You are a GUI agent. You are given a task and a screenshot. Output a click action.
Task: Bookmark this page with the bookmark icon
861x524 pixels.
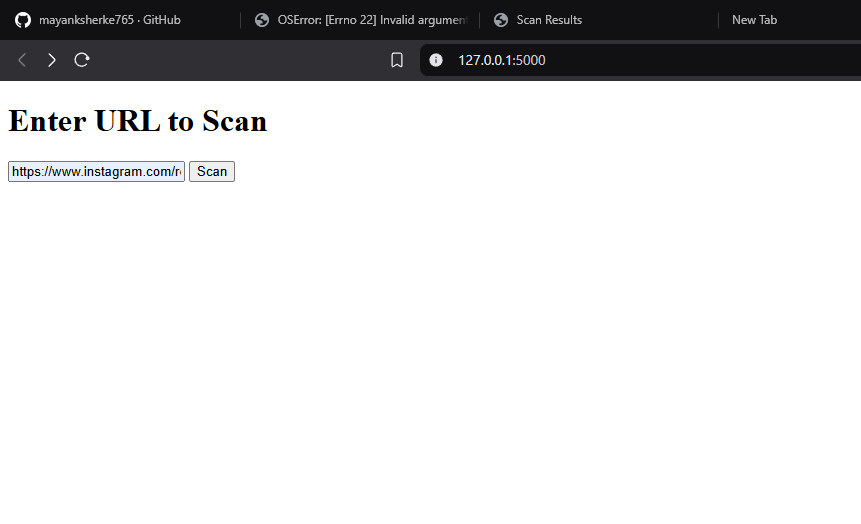396,60
